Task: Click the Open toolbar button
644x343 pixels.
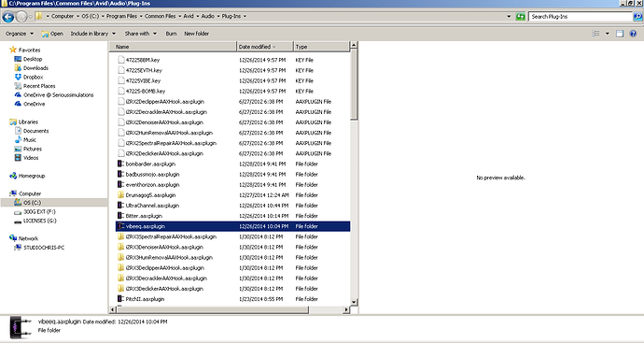Action: [52, 34]
